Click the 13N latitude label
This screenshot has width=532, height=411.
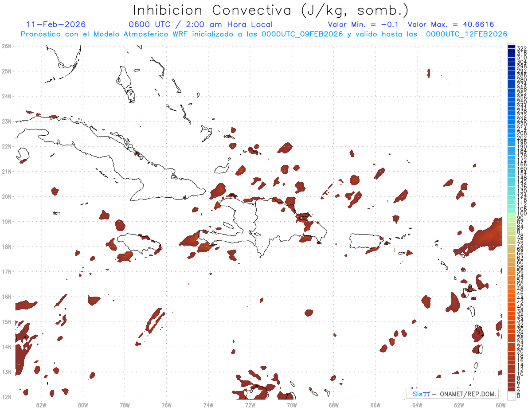[x=6, y=372]
